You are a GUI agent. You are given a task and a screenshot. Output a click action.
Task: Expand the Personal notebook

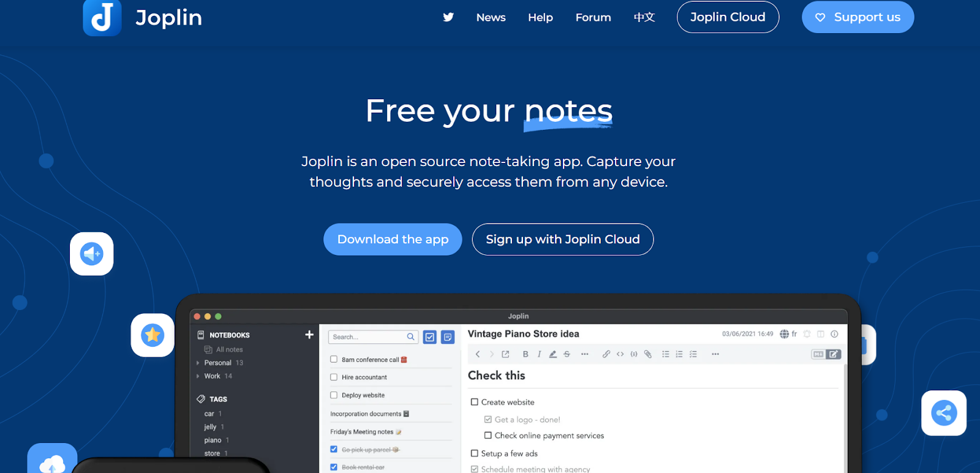198,363
